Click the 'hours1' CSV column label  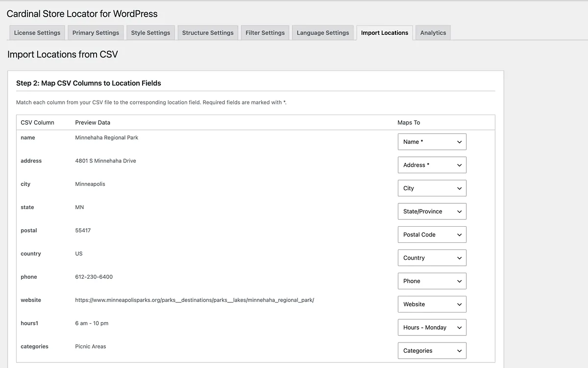(x=29, y=323)
